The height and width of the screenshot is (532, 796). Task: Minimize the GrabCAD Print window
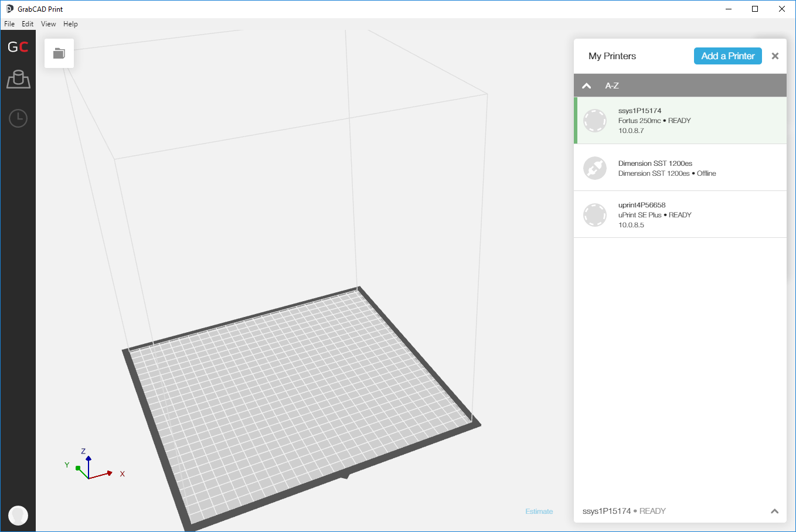(x=729, y=9)
